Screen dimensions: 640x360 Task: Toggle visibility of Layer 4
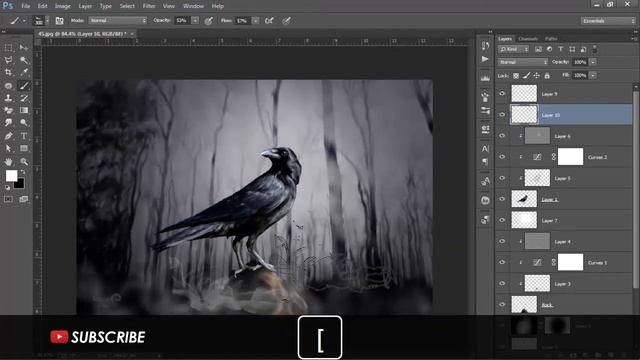pyautogui.click(x=502, y=241)
